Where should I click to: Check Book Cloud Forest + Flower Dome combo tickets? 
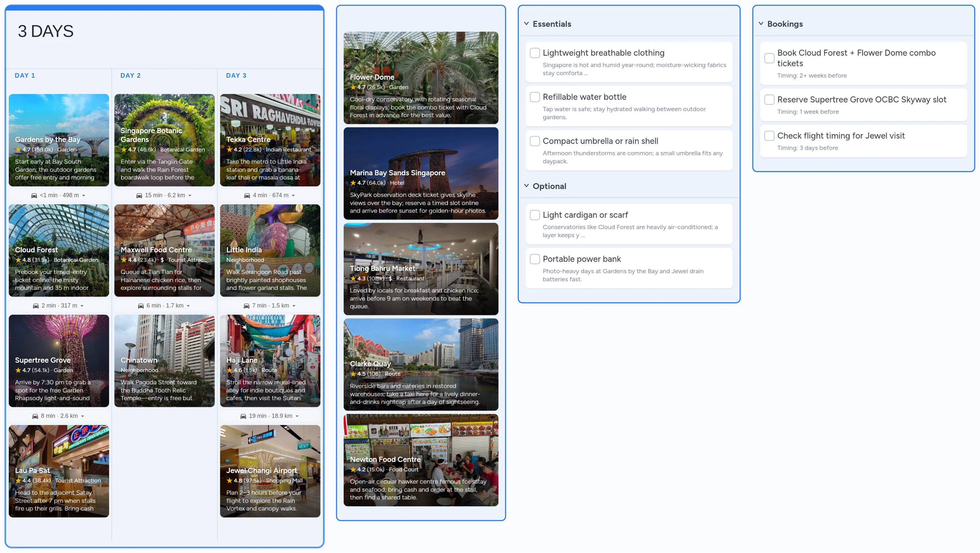click(769, 58)
